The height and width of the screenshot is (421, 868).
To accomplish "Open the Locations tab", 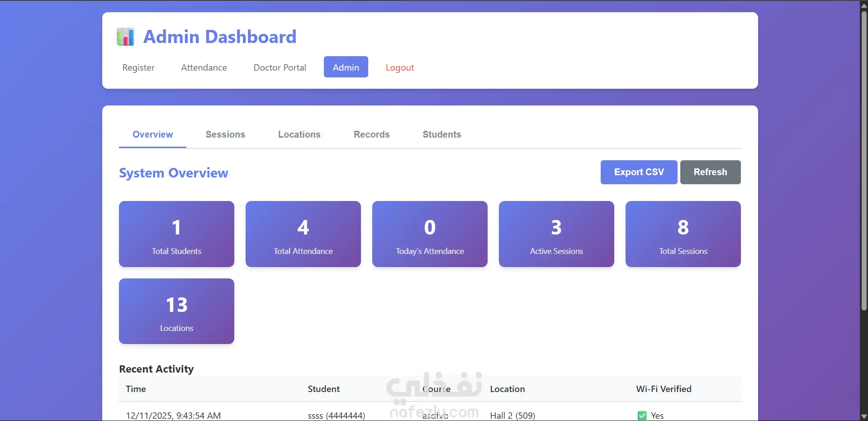I will (299, 134).
